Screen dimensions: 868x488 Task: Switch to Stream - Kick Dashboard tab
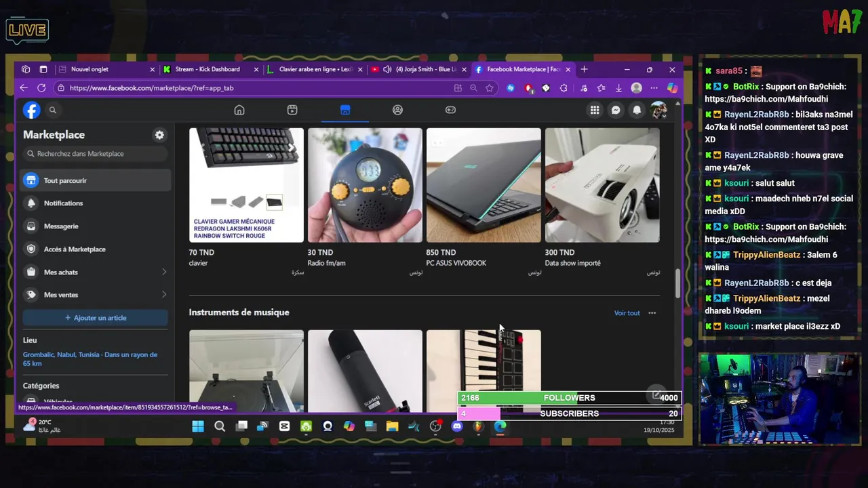click(x=210, y=69)
